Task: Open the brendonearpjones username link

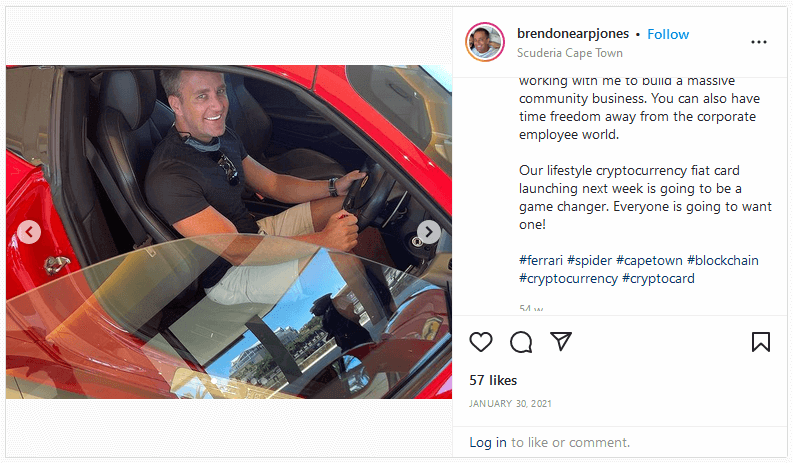Action: pyautogui.click(x=573, y=34)
